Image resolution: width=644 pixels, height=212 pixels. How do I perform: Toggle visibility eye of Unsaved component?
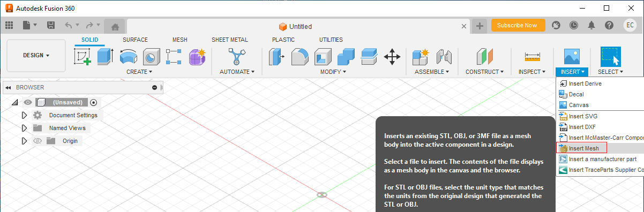coord(28,102)
